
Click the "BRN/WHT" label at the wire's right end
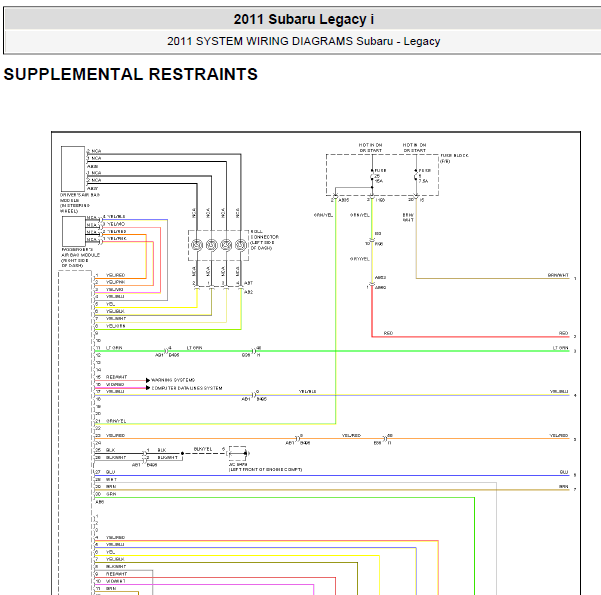pos(558,275)
